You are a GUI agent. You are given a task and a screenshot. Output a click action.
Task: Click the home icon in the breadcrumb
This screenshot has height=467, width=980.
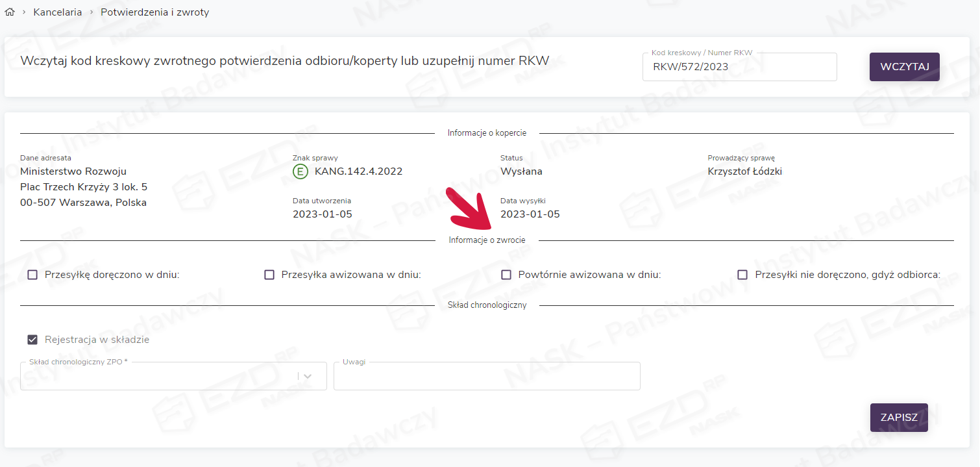(x=10, y=12)
